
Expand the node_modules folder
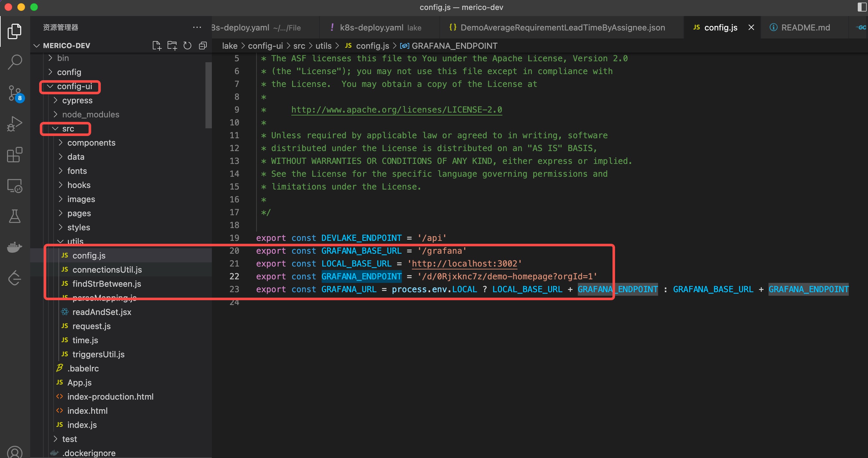coord(90,115)
